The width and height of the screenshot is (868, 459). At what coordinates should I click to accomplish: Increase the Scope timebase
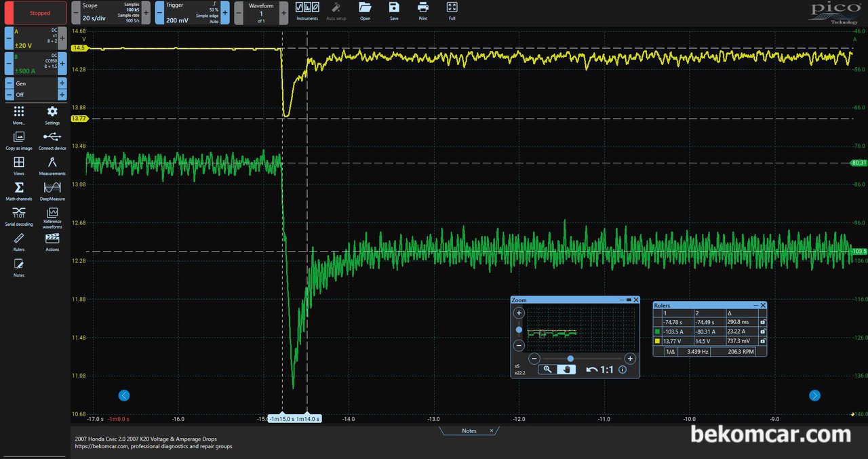[x=146, y=12]
